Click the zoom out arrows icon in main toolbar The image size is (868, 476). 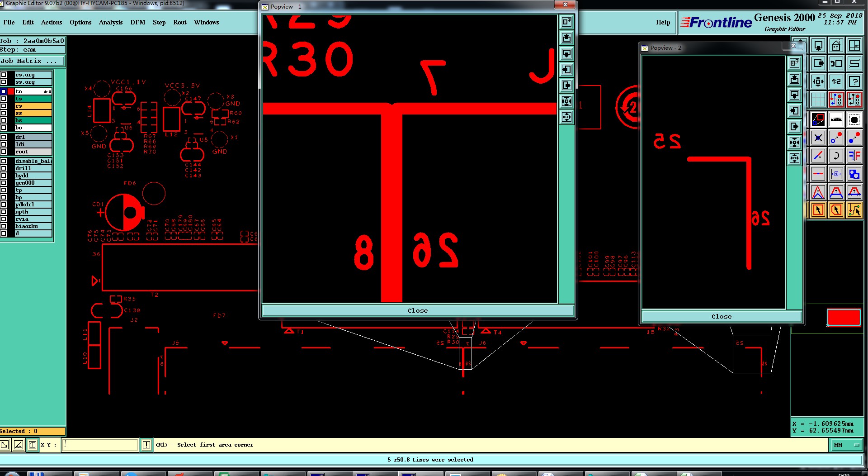point(818,81)
